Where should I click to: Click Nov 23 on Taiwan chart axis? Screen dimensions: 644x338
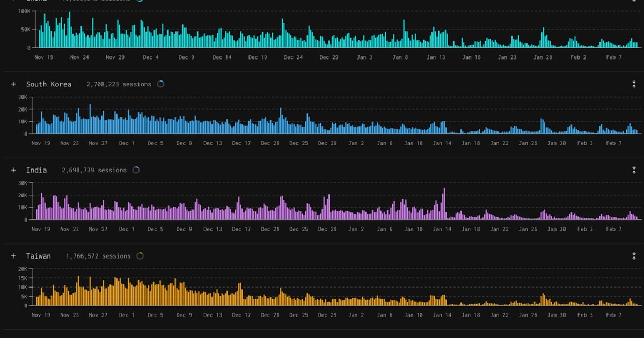tap(69, 315)
